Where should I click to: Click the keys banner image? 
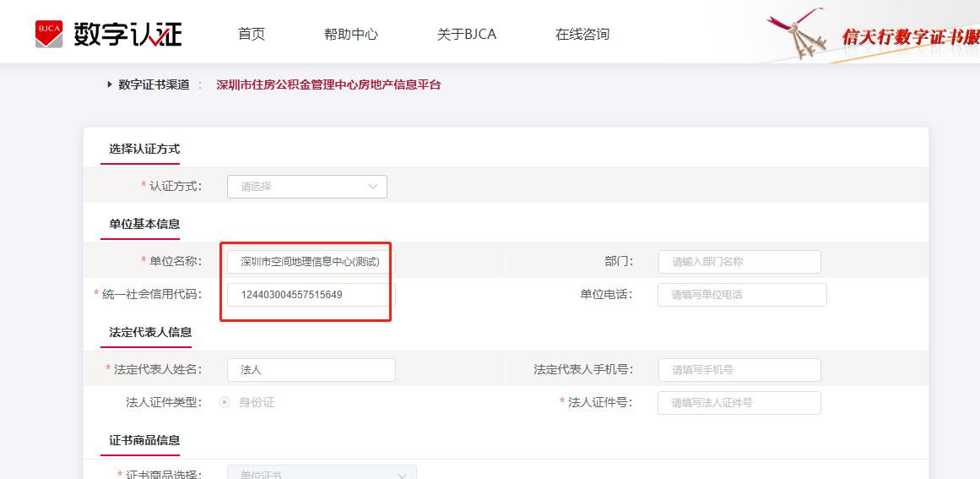coord(797,35)
